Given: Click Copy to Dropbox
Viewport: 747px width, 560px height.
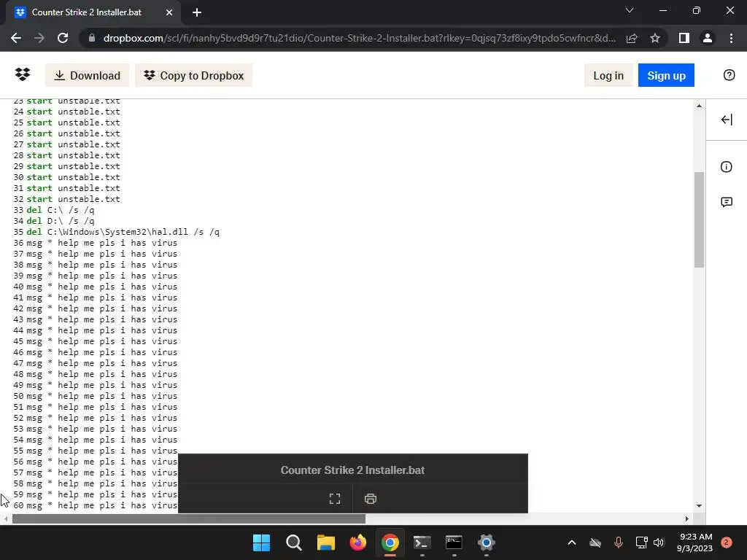Looking at the screenshot, I should click(x=194, y=75).
